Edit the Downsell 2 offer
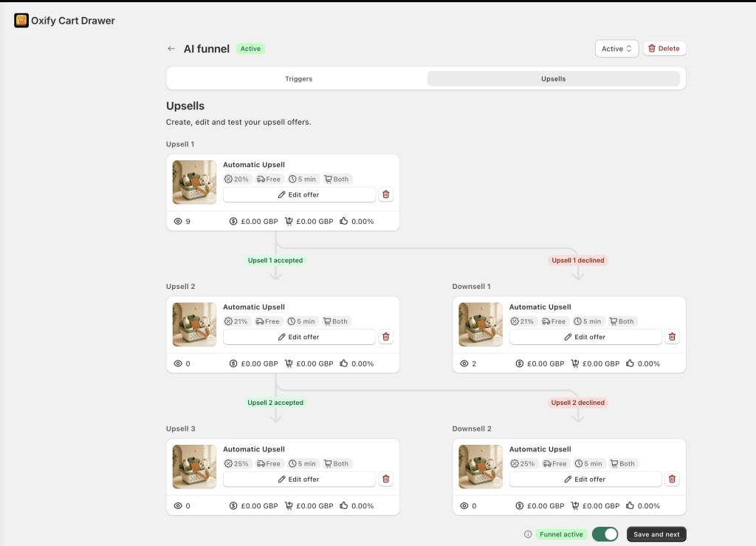Viewport: 756px width, 546px height. tap(585, 480)
